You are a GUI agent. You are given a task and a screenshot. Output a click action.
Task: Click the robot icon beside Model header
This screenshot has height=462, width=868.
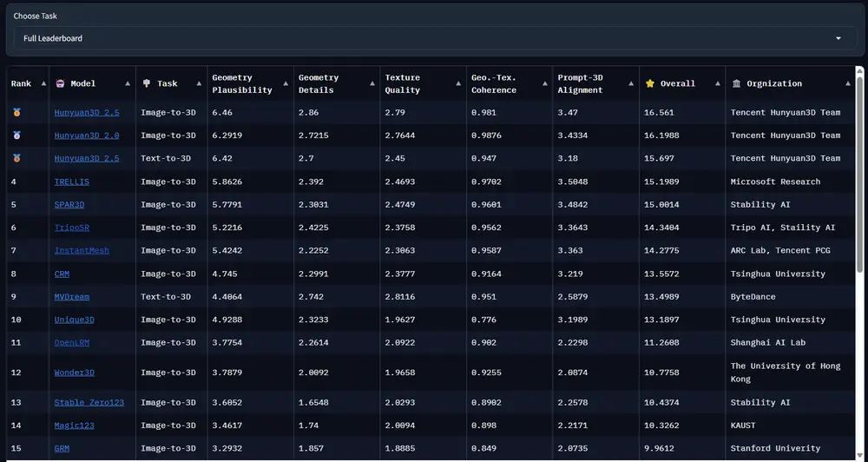coord(61,84)
